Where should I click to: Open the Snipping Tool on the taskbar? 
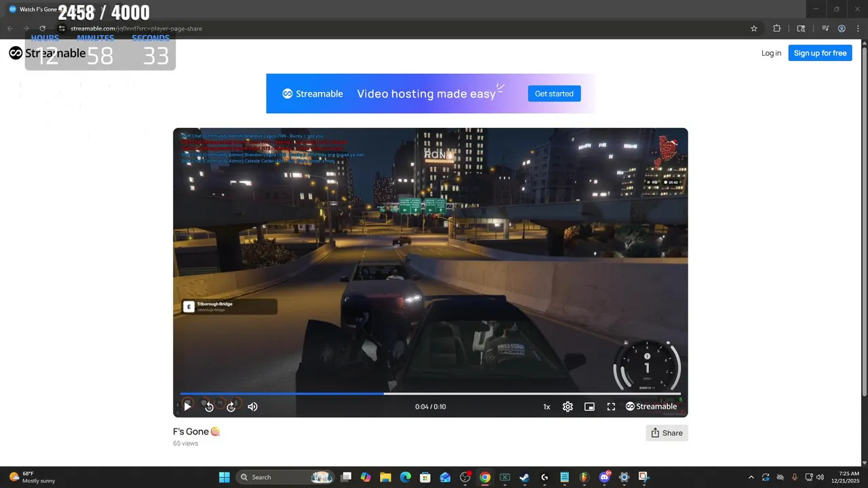[x=644, y=477]
